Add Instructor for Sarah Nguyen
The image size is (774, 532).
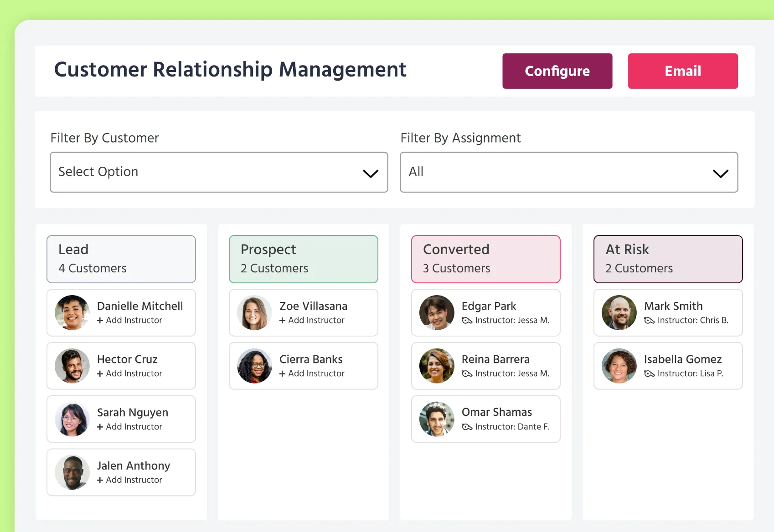129,427
